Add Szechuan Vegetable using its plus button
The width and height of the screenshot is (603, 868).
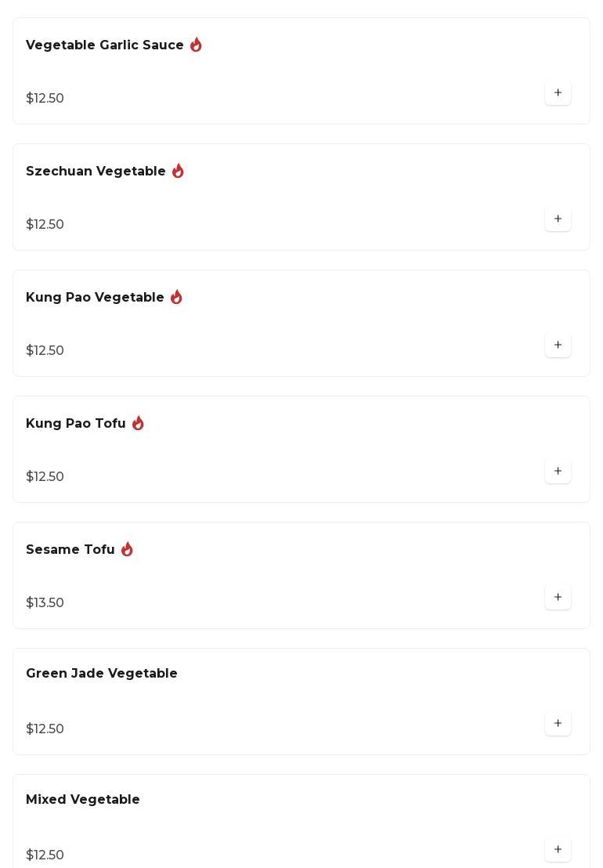pos(558,219)
